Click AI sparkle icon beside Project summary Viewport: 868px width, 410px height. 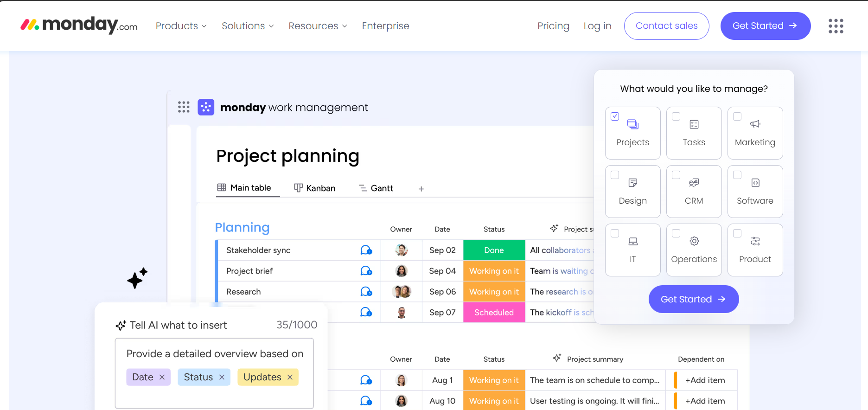click(x=557, y=358)
